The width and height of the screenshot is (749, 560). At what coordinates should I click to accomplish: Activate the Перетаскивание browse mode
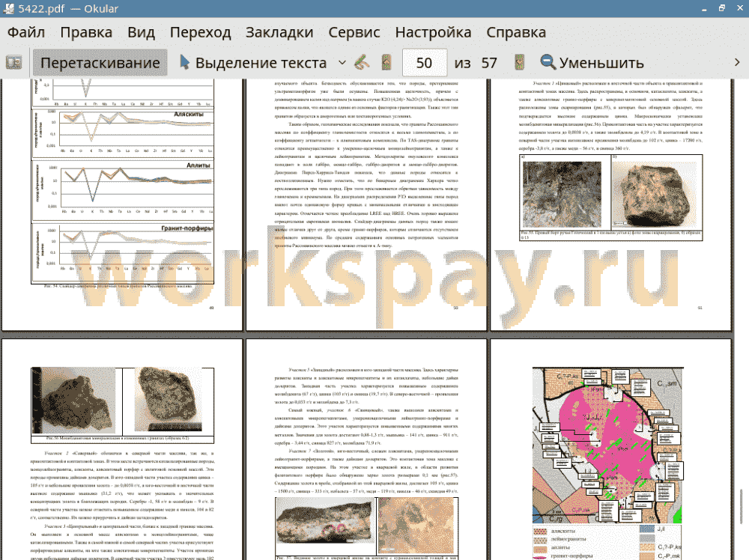pyautogui.click(x=100, y=63)
